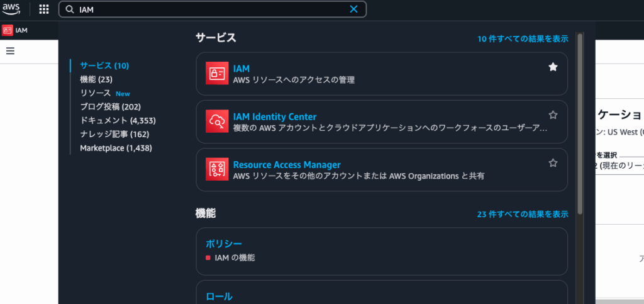
Task: Click the search magnifier icon
Action: tap(70, 9)
